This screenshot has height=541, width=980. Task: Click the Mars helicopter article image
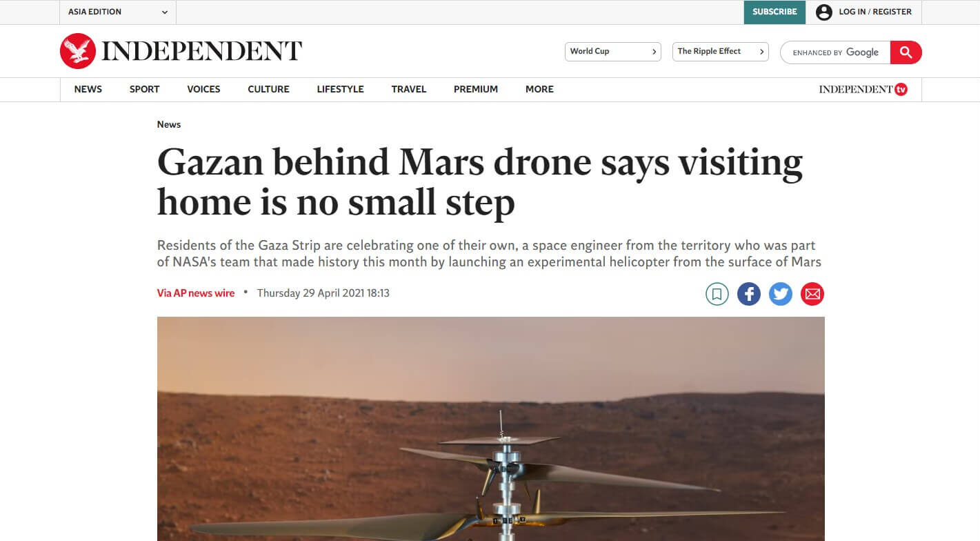490,429
